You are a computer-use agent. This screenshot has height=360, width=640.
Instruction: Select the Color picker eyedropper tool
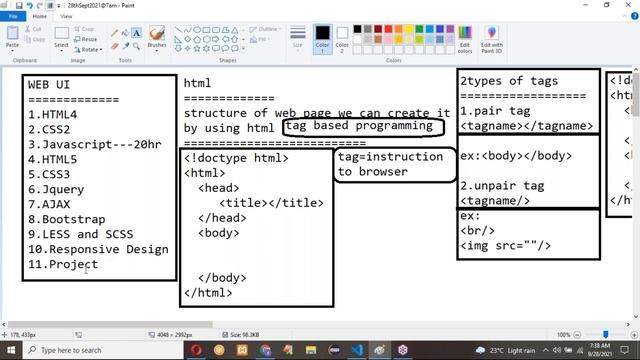point(125,46)
